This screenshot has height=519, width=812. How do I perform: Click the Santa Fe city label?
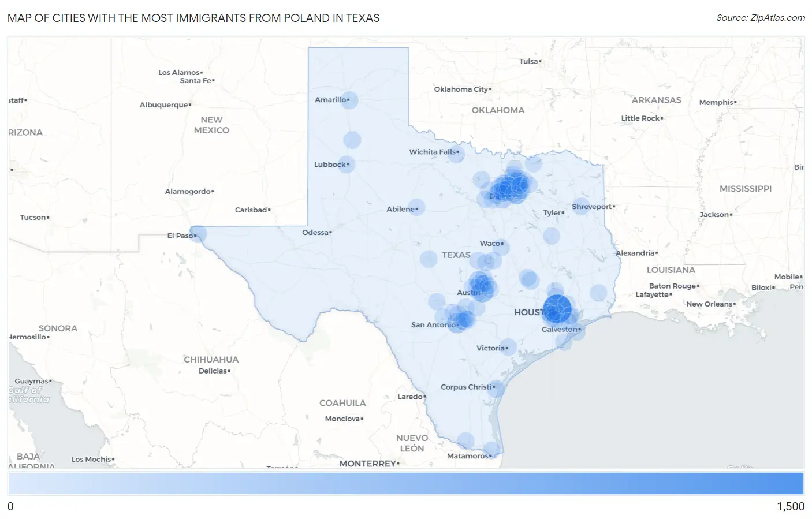point(196,80)
